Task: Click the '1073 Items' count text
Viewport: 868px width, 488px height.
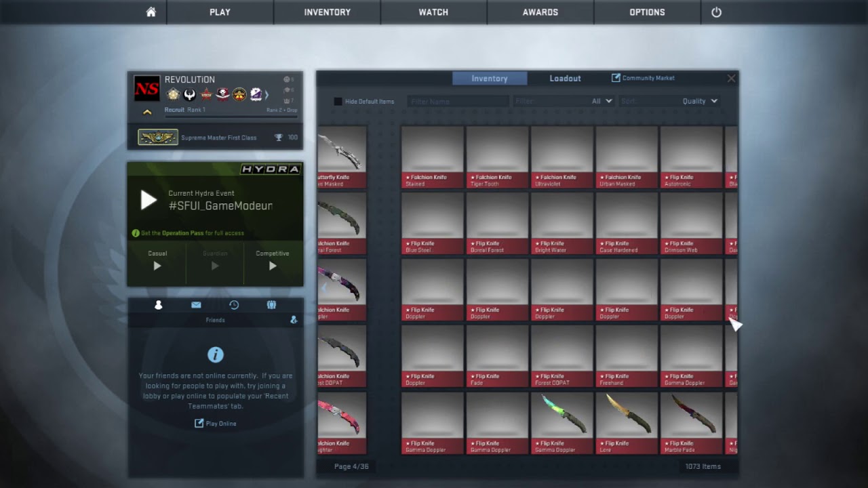Action: point(703,466)
